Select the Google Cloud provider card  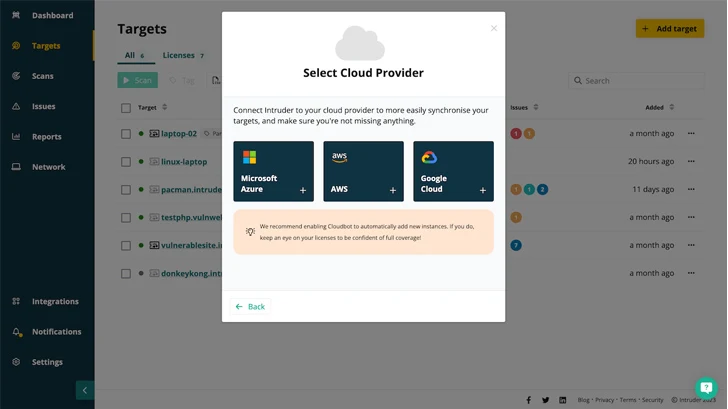tap(454, 171)
